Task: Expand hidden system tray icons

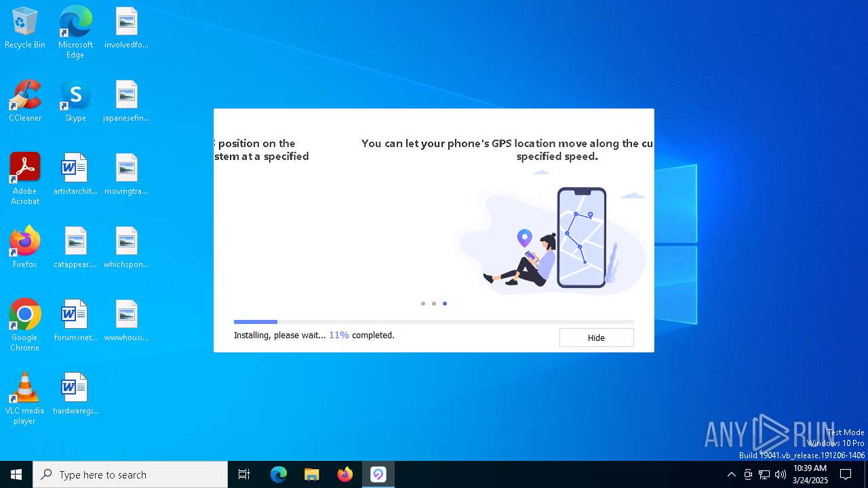Action: click(x=731, y=474)
